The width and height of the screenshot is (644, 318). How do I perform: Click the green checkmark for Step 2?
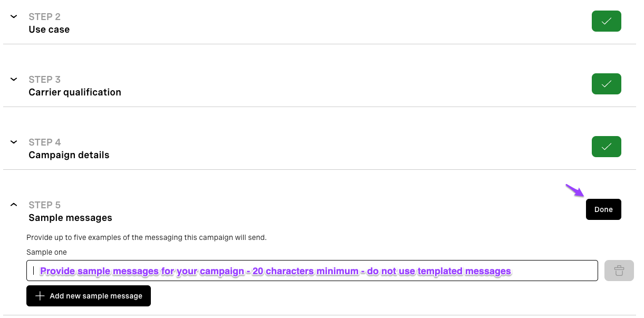[606, 21]
